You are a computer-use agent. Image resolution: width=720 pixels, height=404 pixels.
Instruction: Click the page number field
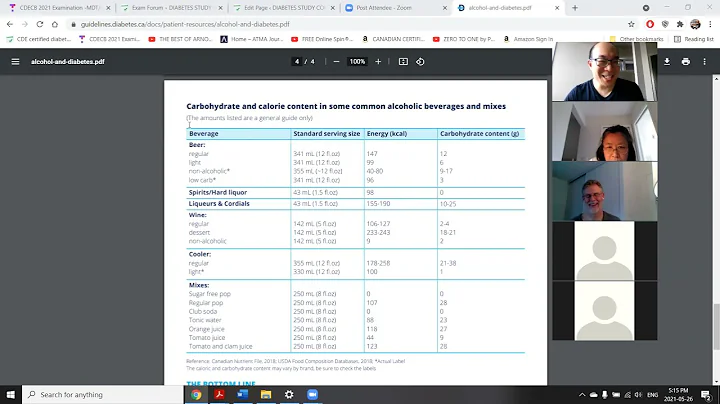tap(297, 62)
